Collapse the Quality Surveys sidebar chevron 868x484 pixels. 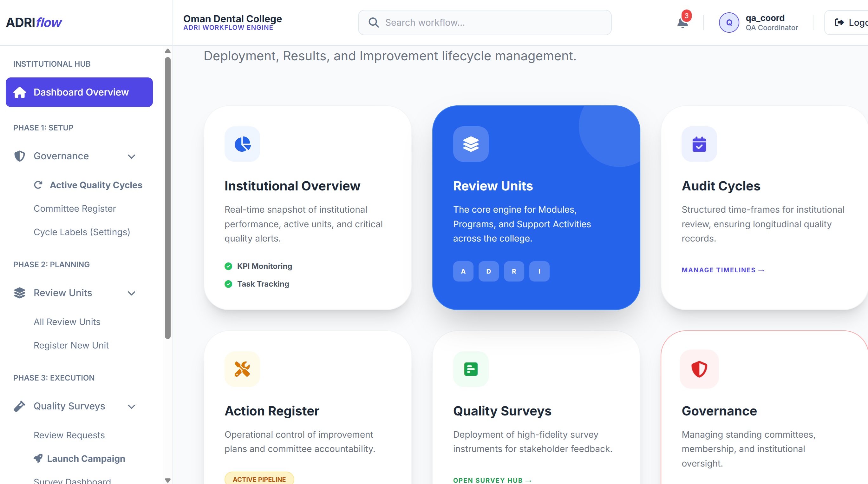131,407
